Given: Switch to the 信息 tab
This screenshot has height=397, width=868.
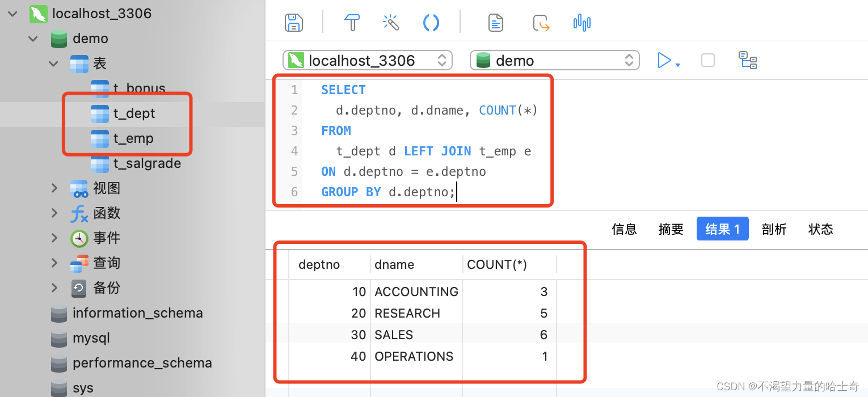Looking at the screenshot, I should point(624,229).
